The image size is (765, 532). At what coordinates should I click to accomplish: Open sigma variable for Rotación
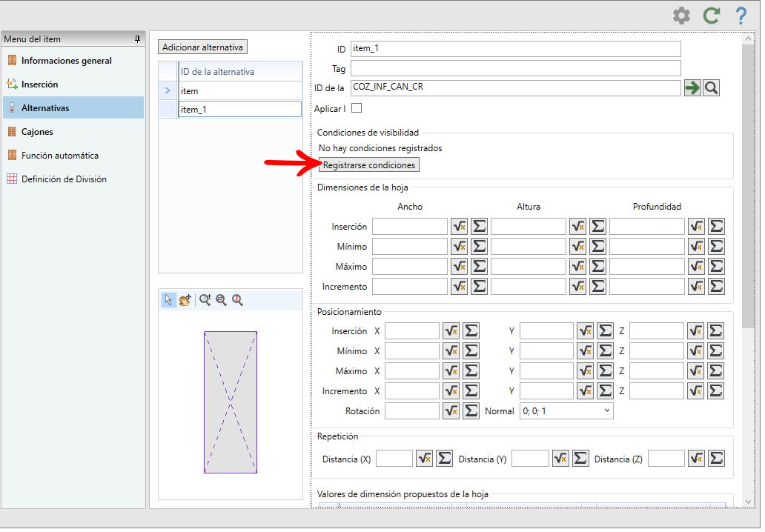pyautogui.click(x=471, y=411)
